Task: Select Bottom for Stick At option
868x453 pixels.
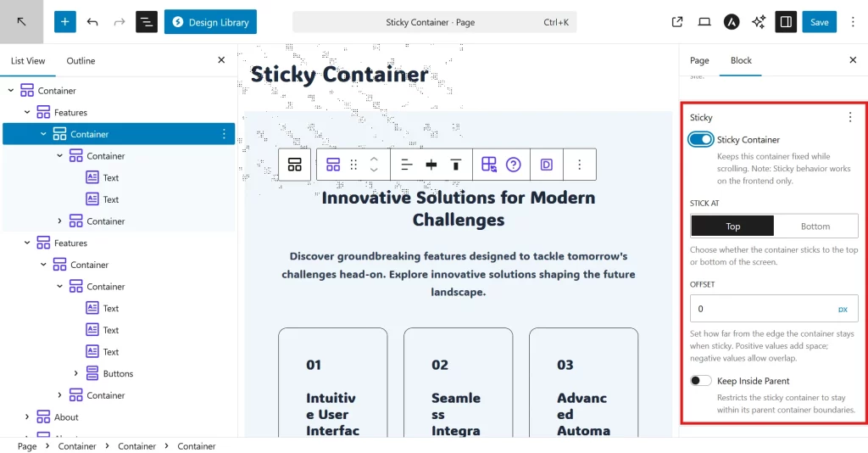Action: tap(815, 226)
